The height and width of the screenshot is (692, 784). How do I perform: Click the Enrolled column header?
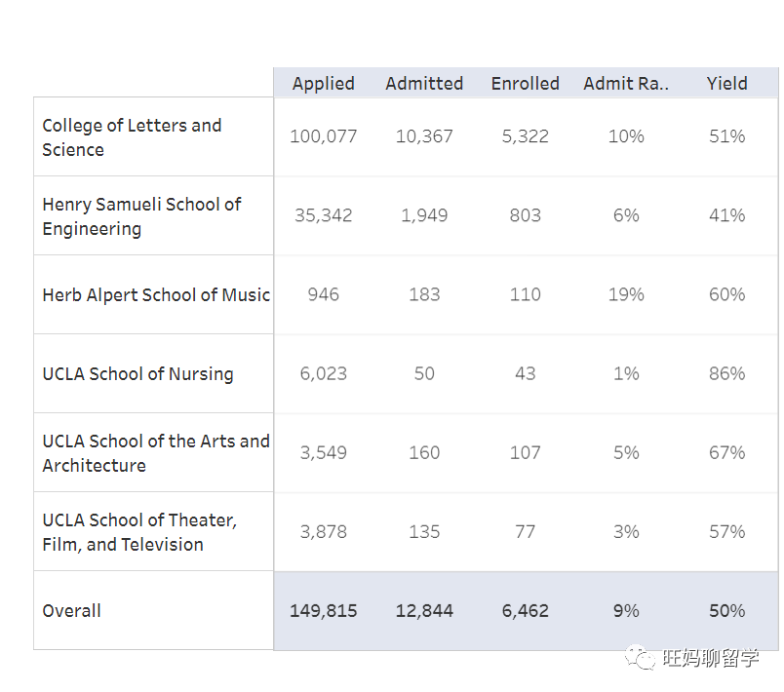[x=525, y=84]
